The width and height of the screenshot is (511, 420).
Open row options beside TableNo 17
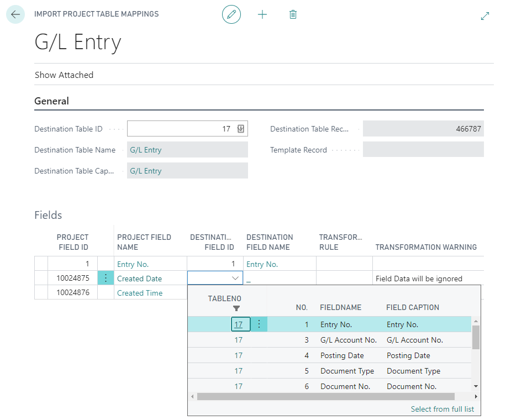[259, 324]
